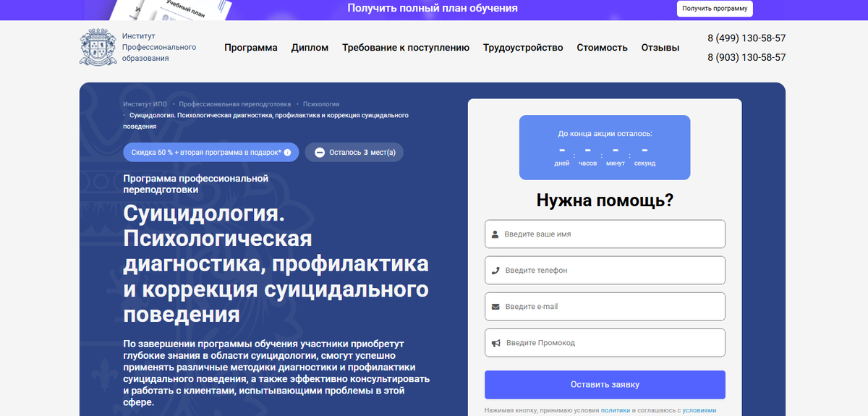This screenshot has width=868, height=416.
Task: Focus the Введите ваше имя field
Action: [605, 234]
